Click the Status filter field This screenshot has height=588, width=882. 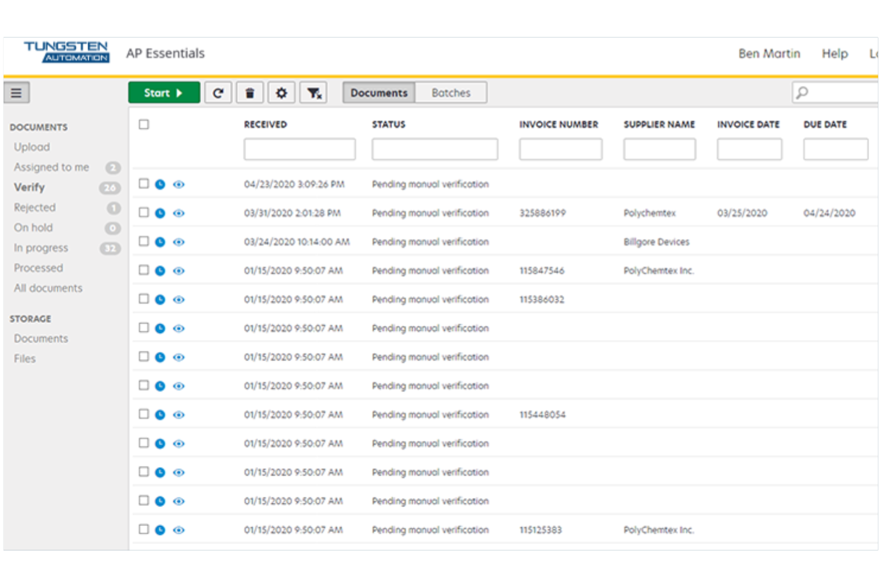tap(435, 149)
